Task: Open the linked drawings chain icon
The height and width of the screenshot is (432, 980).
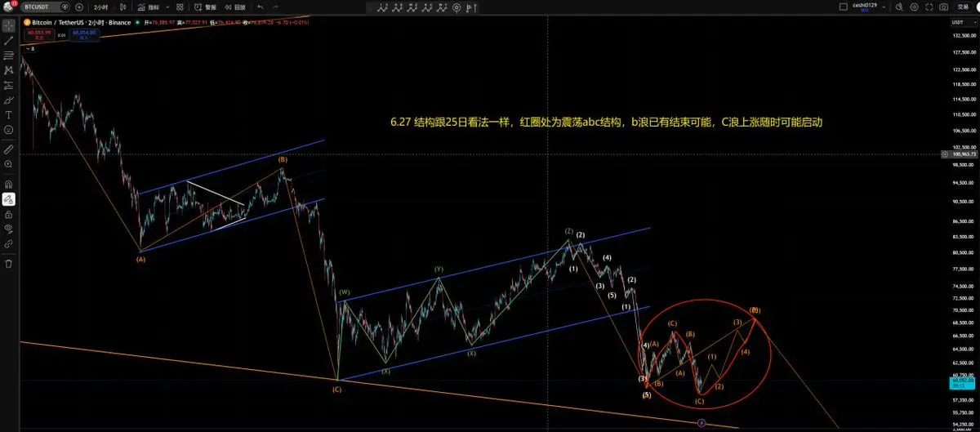Action: point(9,243)
